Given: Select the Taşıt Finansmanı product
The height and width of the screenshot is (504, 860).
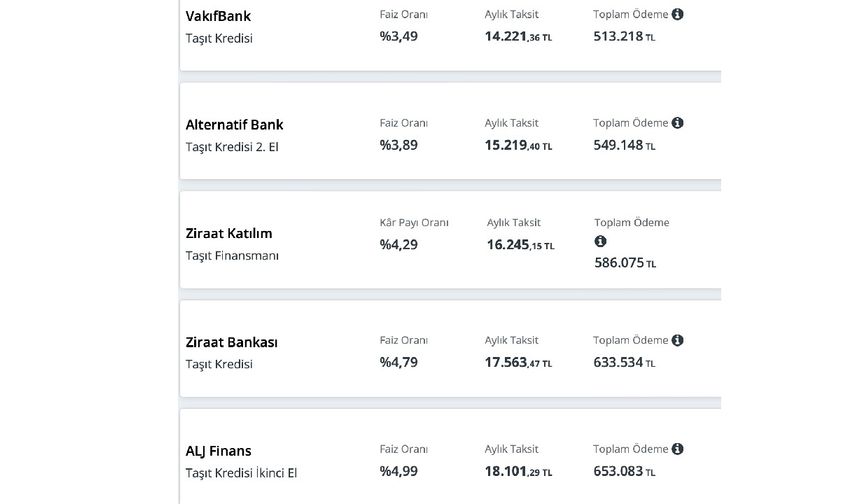Looking at the screenshot, I should [x=232, y=255].
